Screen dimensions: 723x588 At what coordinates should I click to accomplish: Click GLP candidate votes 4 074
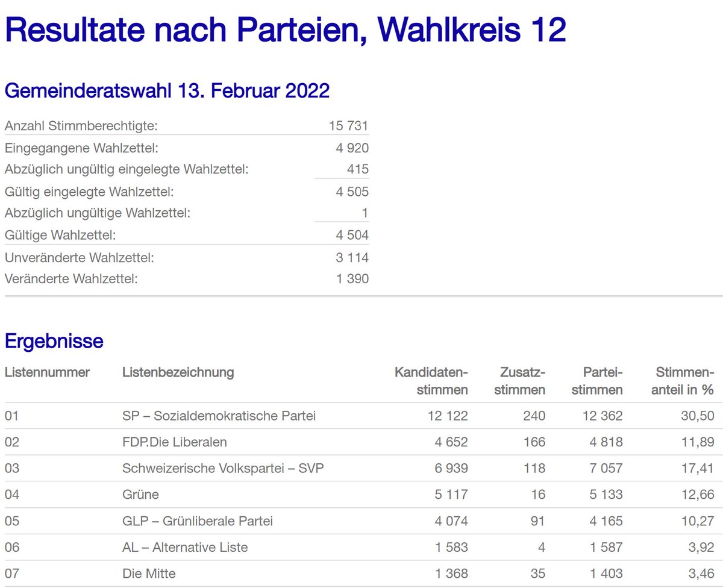[451, 521]
